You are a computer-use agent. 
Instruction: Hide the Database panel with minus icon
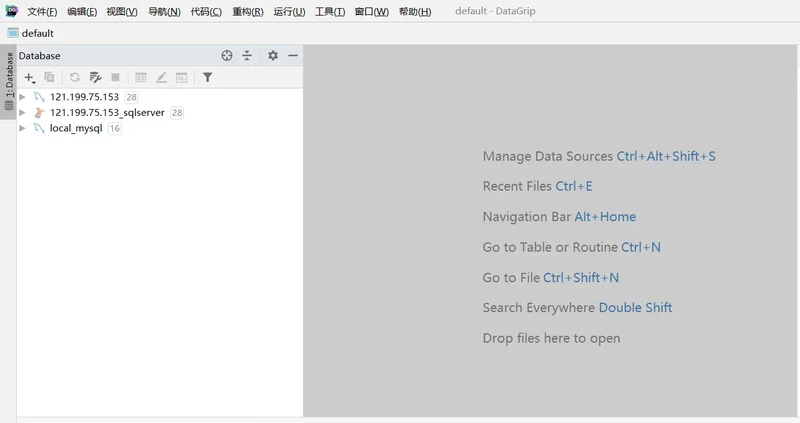click(x=293, y=56)
